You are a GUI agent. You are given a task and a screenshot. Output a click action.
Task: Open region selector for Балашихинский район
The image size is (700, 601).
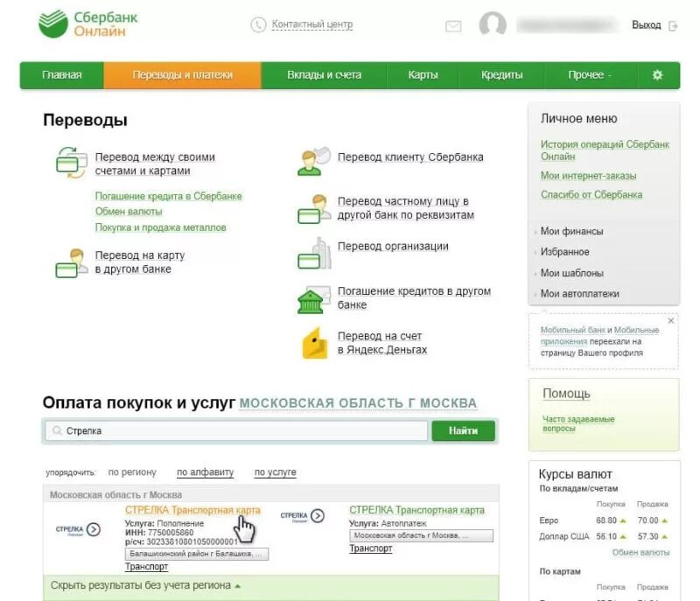click(x=197, y=554)
